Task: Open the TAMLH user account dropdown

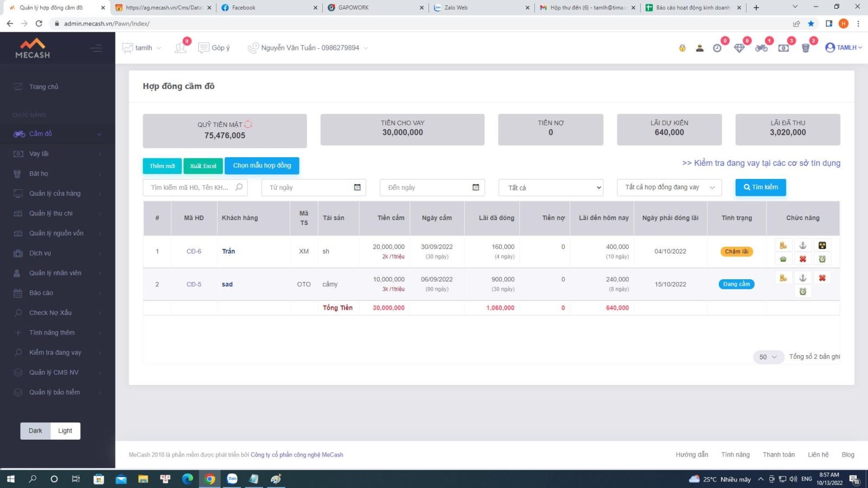Action: (844, 48)
